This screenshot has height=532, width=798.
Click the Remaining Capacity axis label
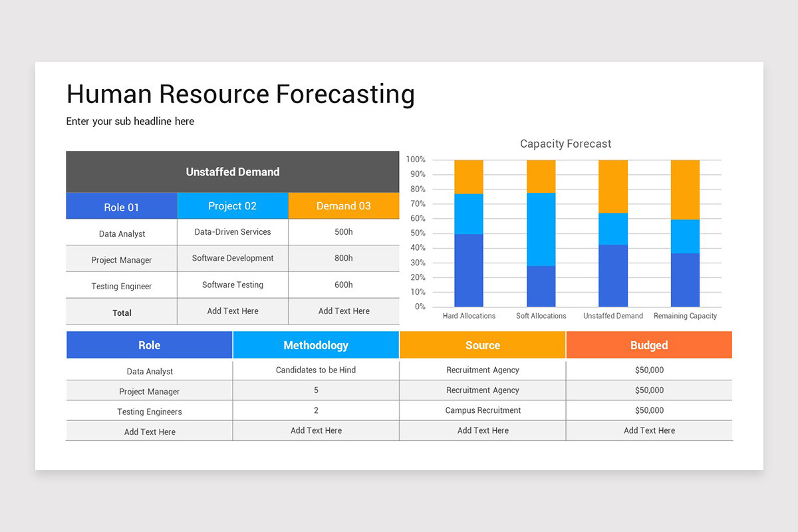pyautogui.click(x=685, y=316)
